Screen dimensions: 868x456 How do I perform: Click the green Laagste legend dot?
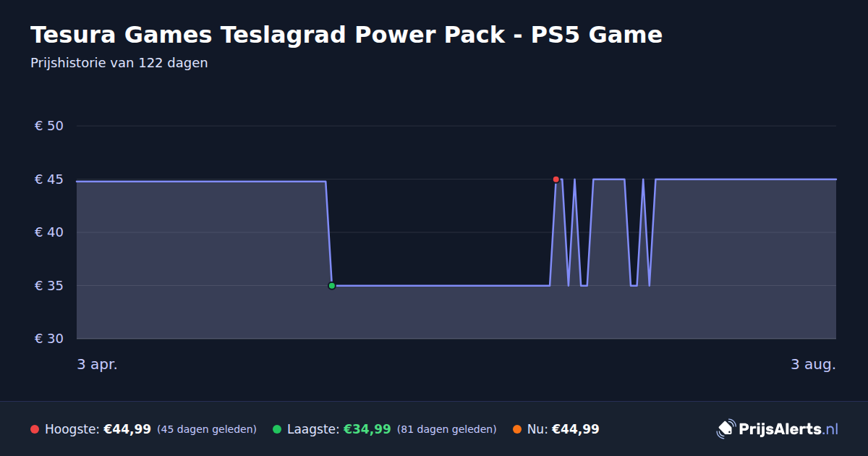tap(277, 429)
